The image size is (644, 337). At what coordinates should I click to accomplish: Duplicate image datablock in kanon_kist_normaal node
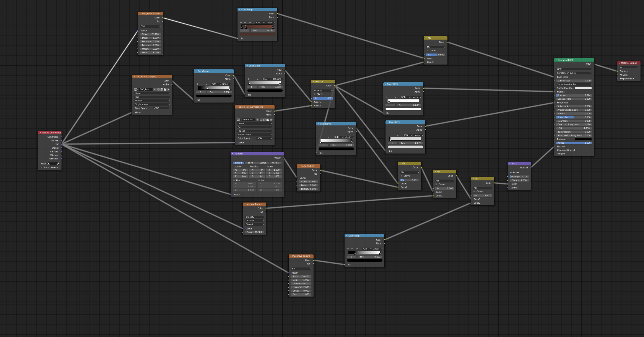264,120
